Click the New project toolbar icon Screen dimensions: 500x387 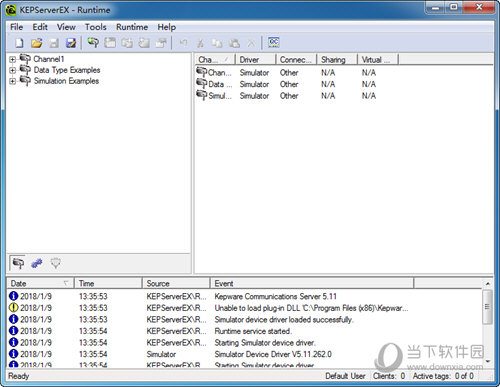[19, 43]
